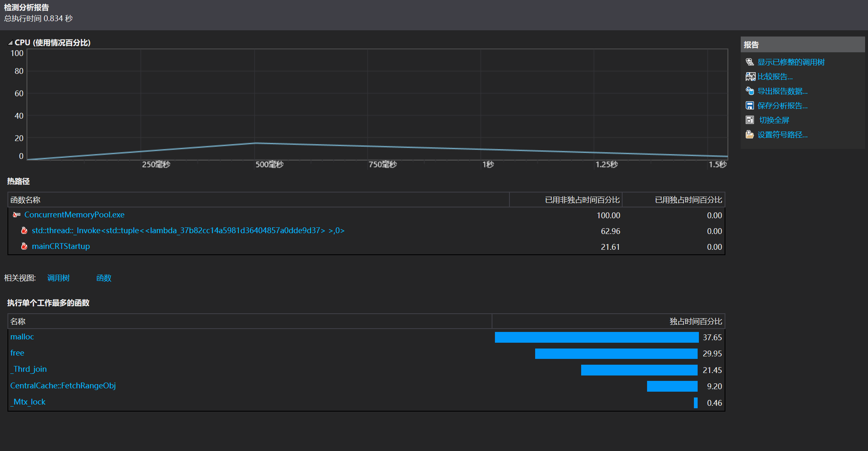
Task: Click the toggle full screen icon
Action: 749,120
